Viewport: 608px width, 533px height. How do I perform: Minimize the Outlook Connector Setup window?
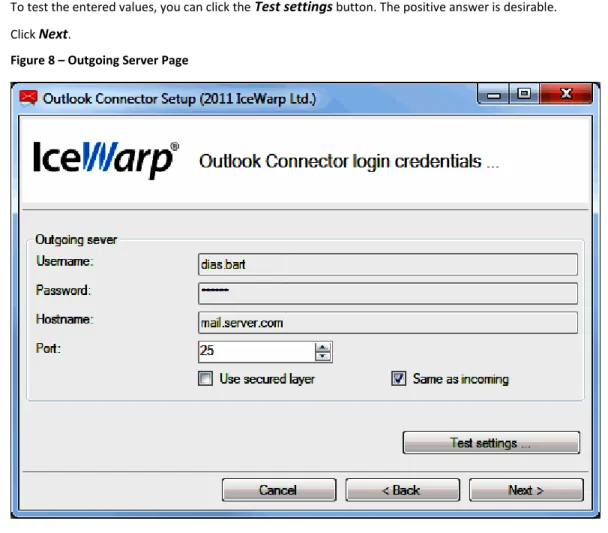click(493, 95)
